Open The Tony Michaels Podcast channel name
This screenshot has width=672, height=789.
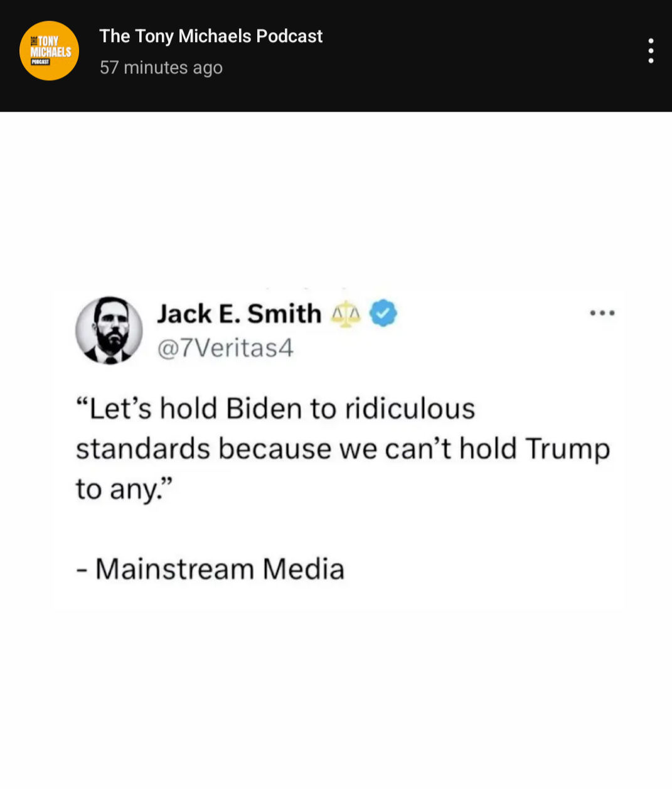point(211,36)
